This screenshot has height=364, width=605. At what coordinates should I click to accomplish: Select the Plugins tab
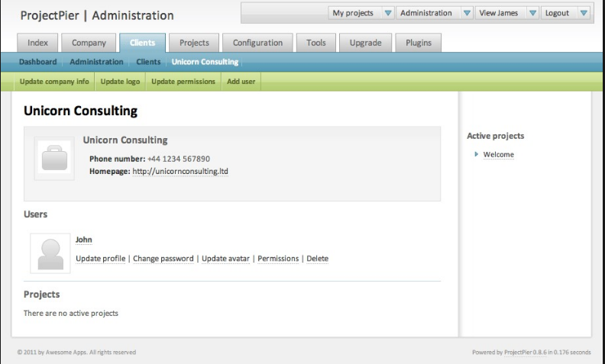click(x=419, y=43)
